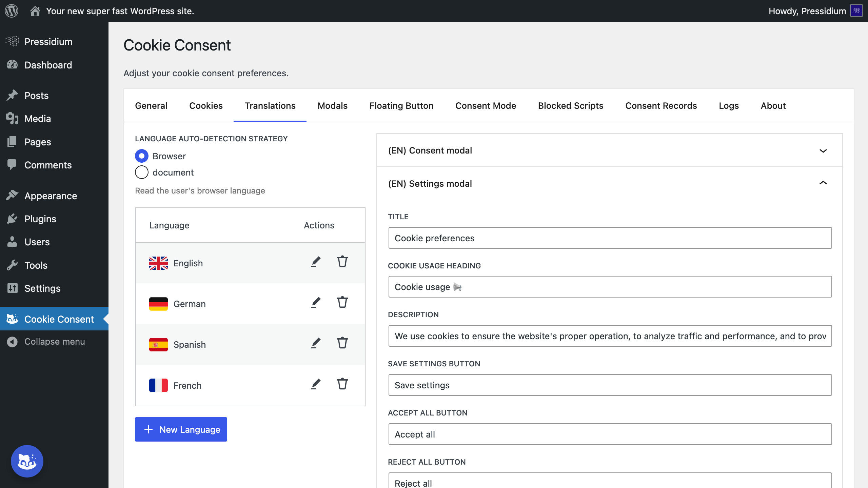
Task: Click the New Language button
Action: pos(181,429)
